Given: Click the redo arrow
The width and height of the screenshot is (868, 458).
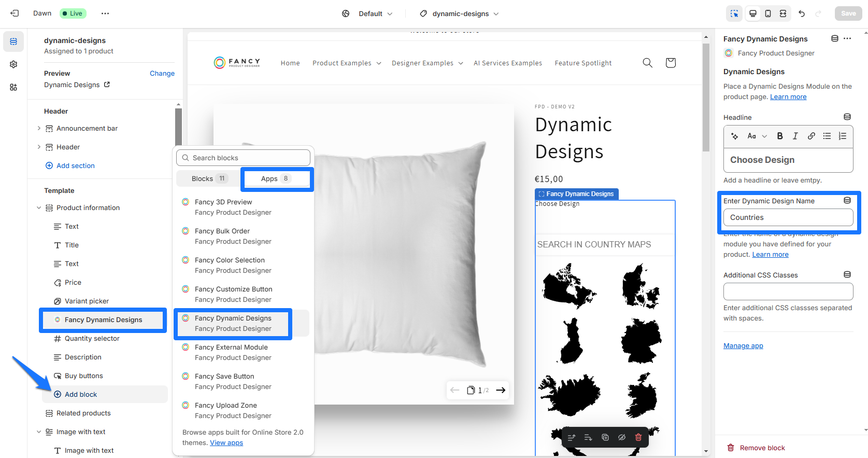Looking at the screenshot, I should coord(818,13).
